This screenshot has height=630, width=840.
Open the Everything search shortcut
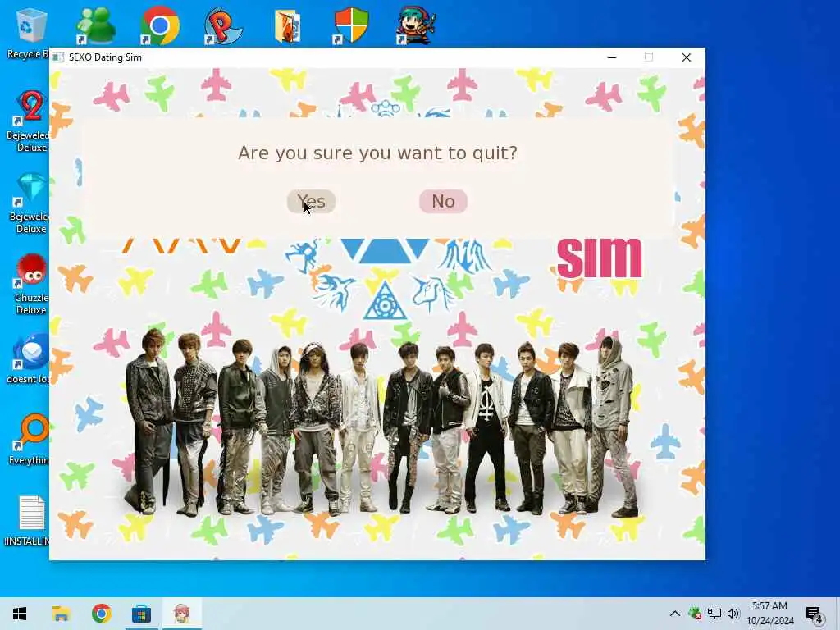coord(30,440)
